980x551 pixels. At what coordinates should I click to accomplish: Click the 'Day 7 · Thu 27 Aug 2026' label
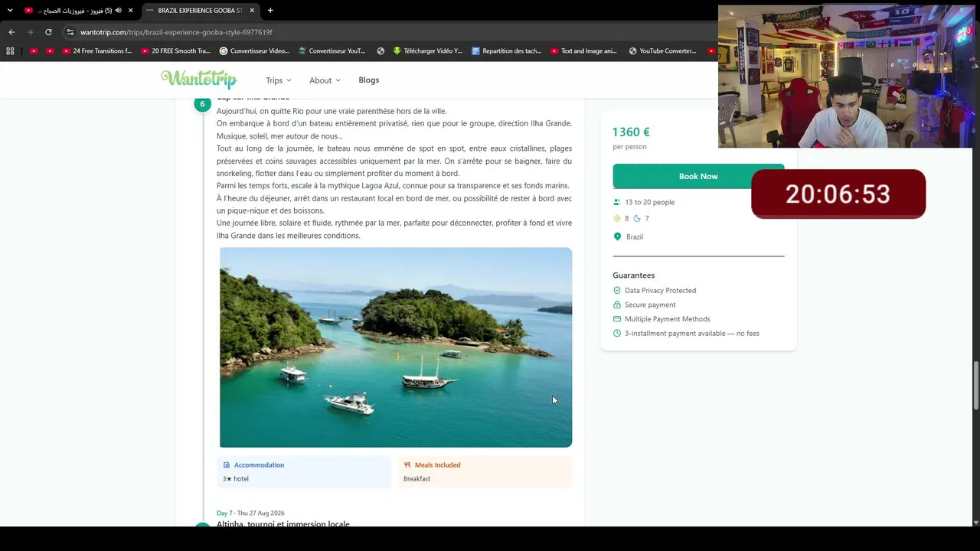[x=250, y=514]
